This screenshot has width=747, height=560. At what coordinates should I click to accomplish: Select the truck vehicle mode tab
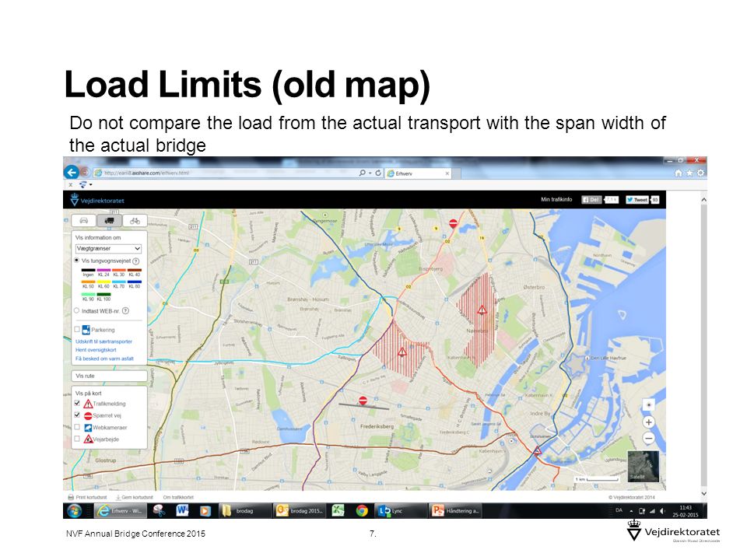click(109, 220)
